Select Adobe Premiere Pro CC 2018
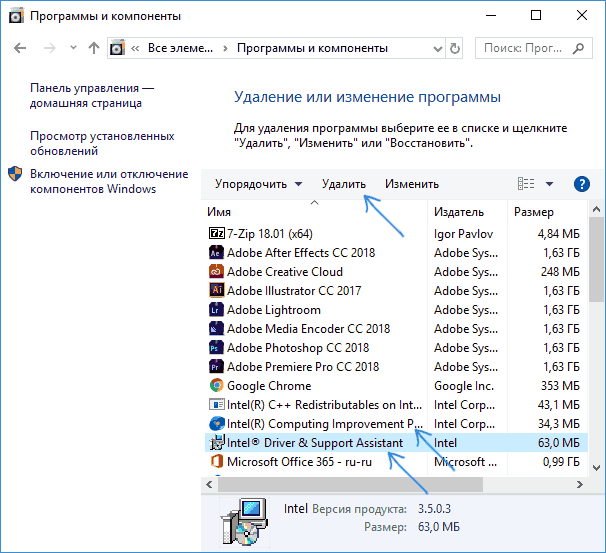606x553 pixels. (x=303, y=366)
